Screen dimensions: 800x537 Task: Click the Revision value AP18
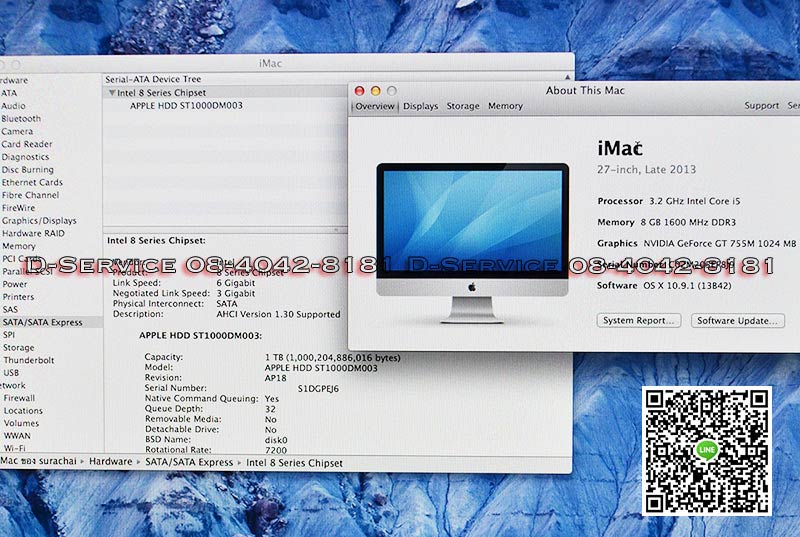276,378
